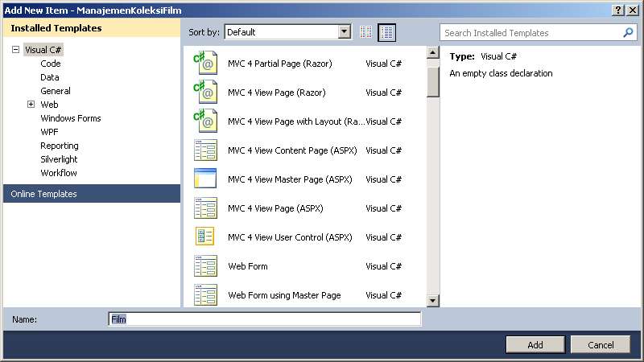Pick the MVC 4 View Master Page icon

[x=205, y=179]
